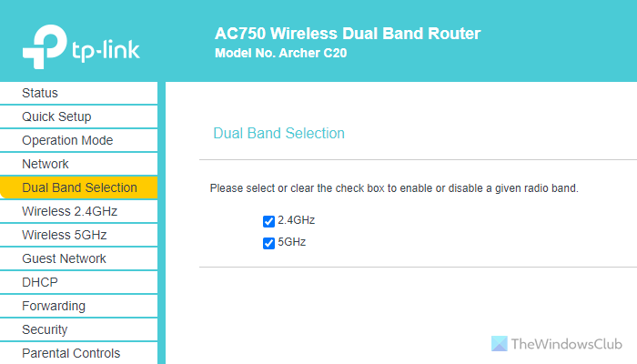Open the Security section

[x=45, y=329]
